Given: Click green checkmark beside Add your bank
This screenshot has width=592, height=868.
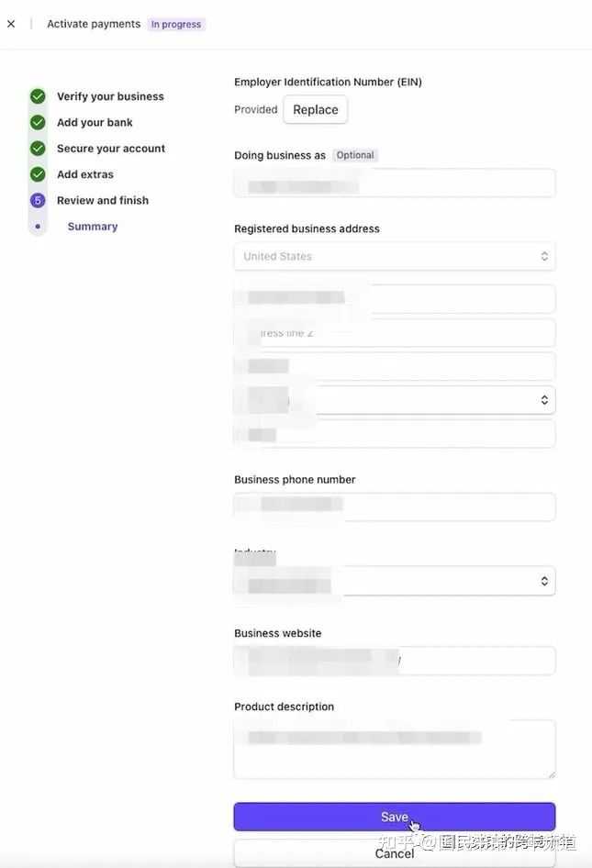Looking at the screenshot, I should point(38,122).
